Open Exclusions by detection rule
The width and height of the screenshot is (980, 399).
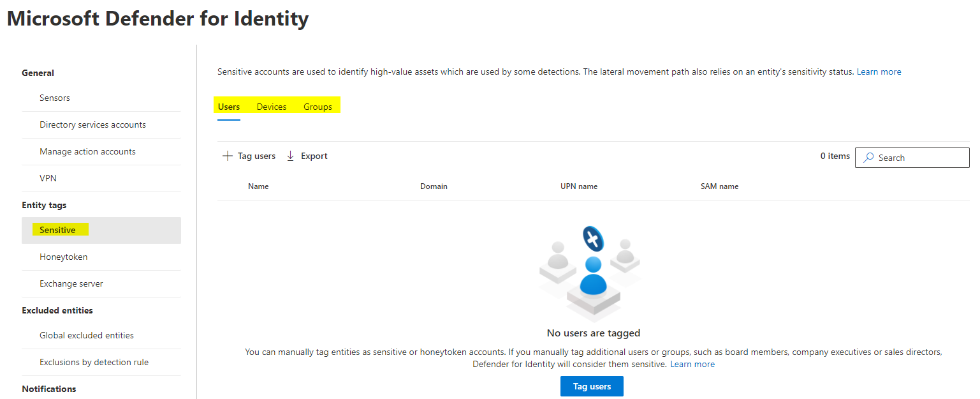click(x=101, y=362)
